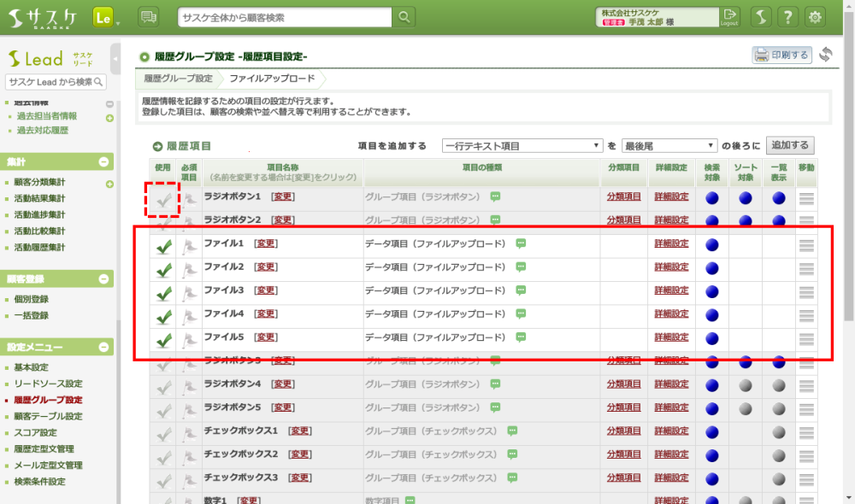Click comment bubble icon in ファイル1 row
The width and height of the screenshot is (855, 504).
point(521,243)
